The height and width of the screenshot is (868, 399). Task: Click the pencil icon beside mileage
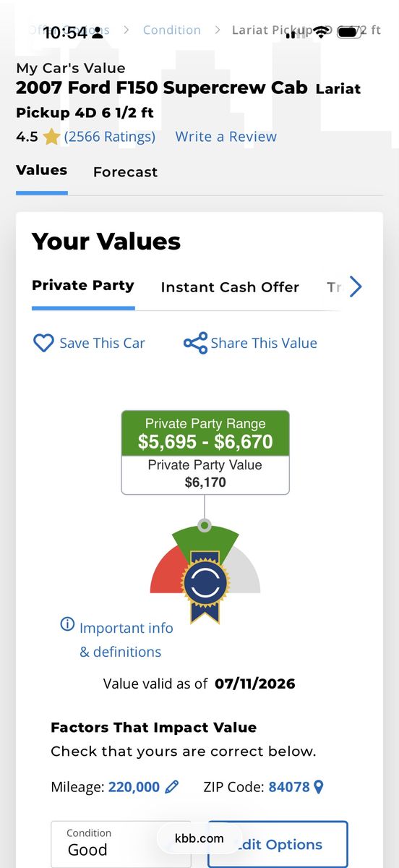pyautogui.click(x=171, y=787)
